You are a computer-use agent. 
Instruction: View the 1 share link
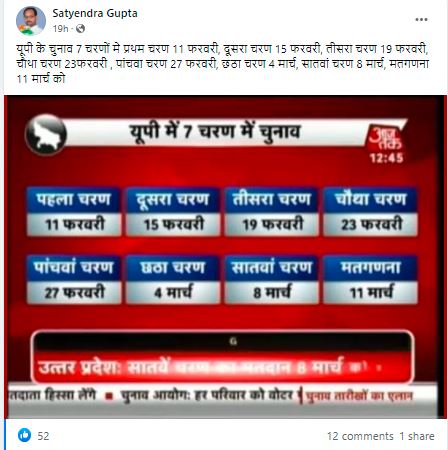(417, 436)
